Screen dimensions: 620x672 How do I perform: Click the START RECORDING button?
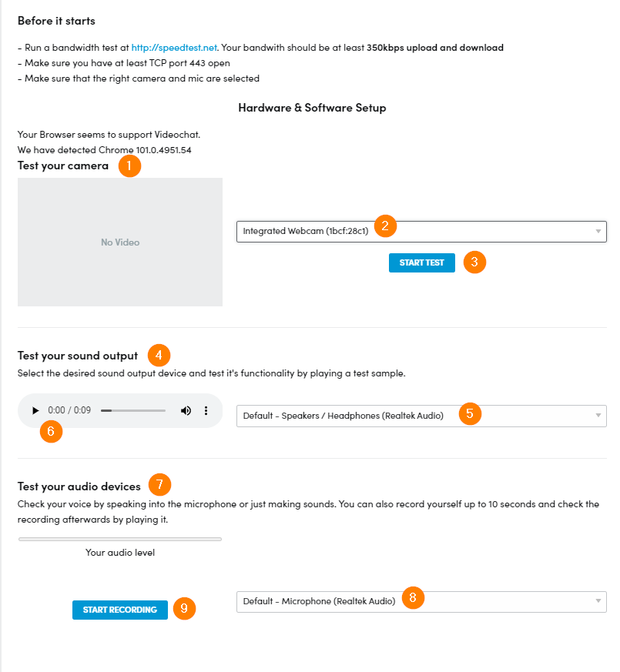click(120, 610)
